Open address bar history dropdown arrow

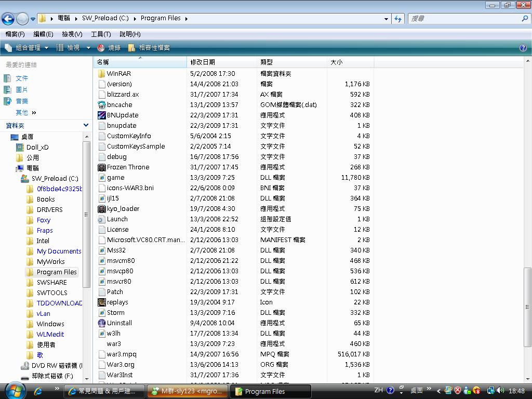pos(386,19)
